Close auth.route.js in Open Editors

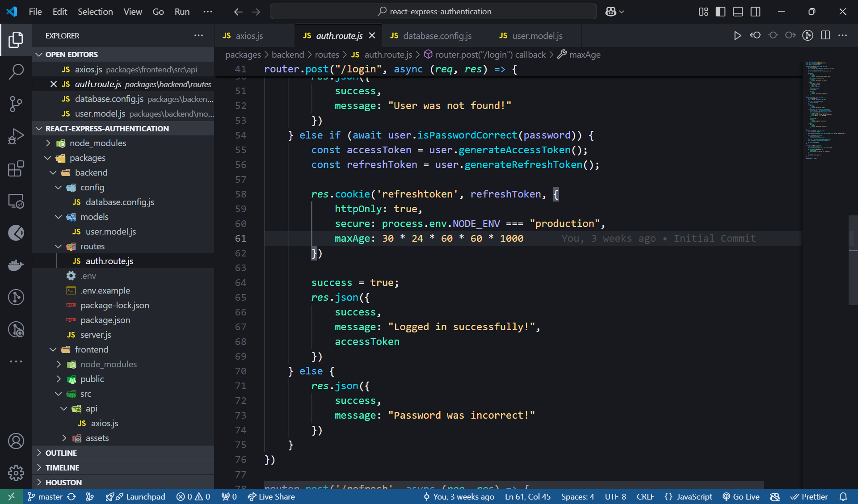pos(54,84)
